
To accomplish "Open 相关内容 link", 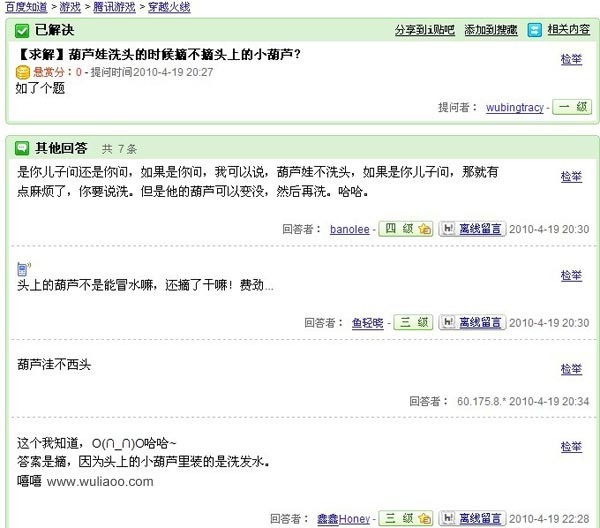I will click(x=569, y=29).
